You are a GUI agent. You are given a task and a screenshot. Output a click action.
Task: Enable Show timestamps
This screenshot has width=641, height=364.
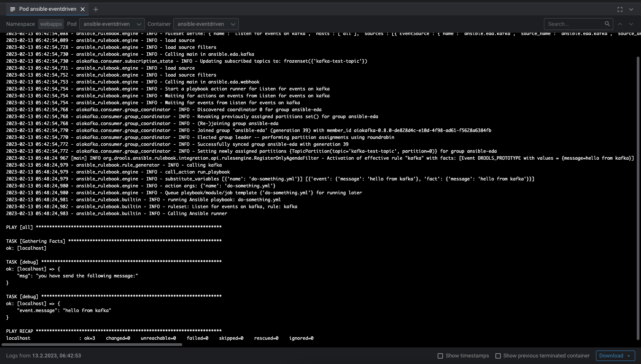(440, 356)
